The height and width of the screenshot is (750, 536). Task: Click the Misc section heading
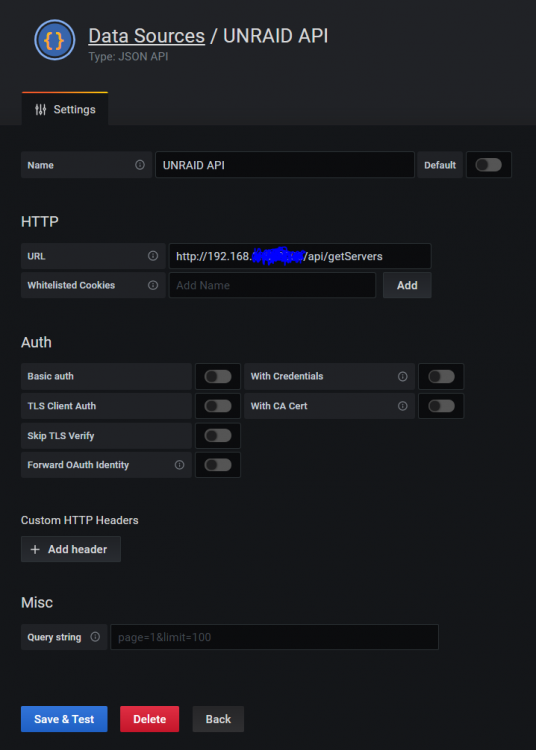[x=37, y=602]
